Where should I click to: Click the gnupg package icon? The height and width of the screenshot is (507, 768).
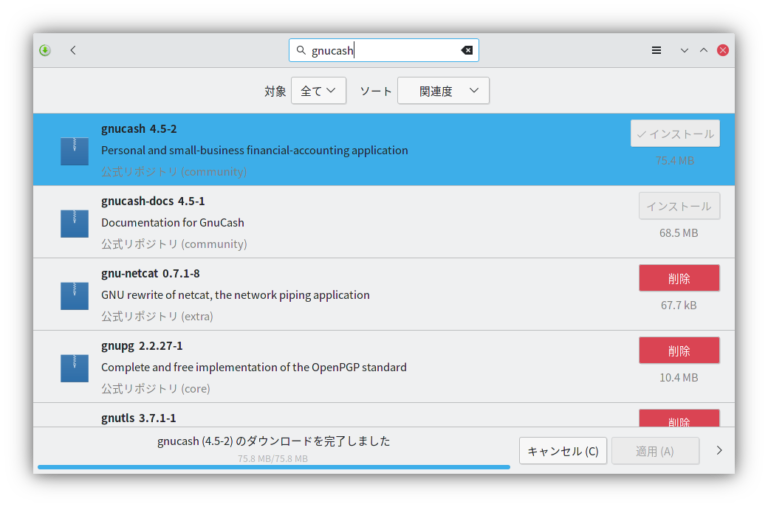coord(74,368)
